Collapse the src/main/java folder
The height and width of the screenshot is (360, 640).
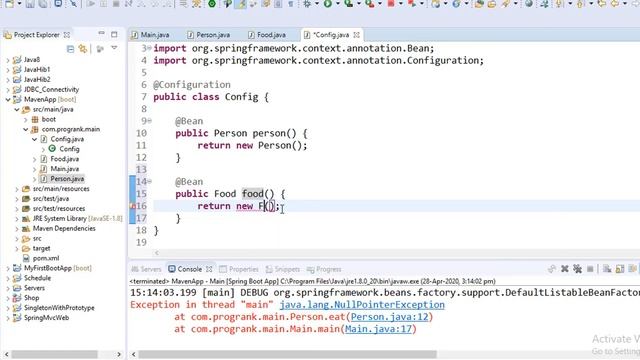click(x=17, y=109)
